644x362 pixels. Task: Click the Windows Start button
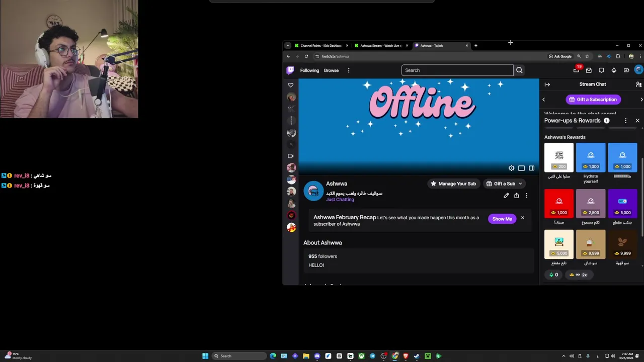coord(205,356)
